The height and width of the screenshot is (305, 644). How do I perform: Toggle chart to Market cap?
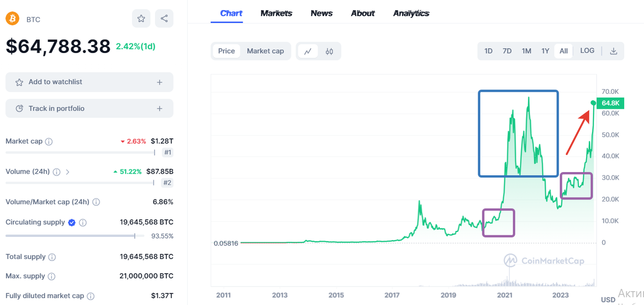(x=265, y=51)
